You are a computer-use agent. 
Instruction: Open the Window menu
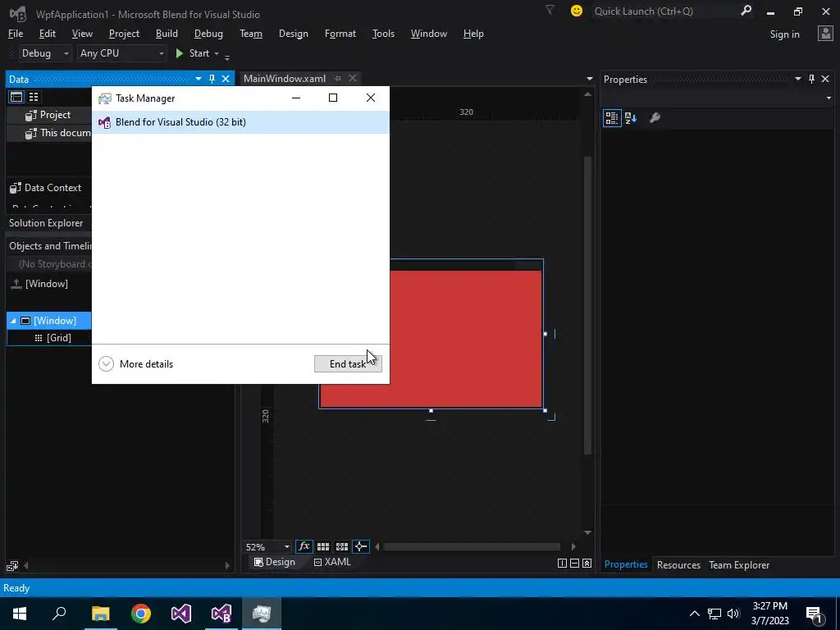click(428, 34)
